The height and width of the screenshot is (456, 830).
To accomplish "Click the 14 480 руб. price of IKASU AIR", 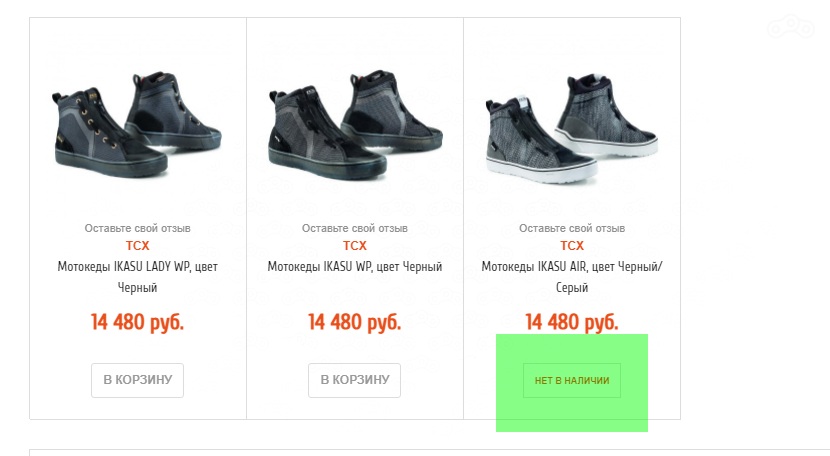I will click(x=571, y=322).
